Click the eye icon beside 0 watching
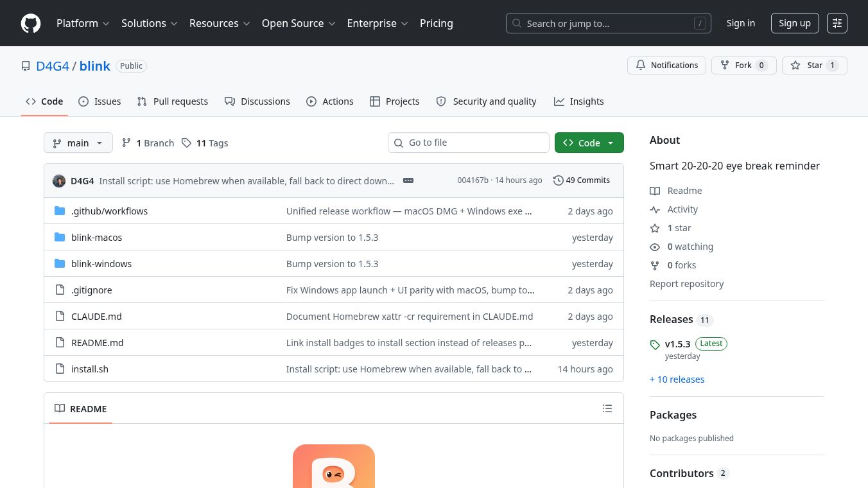 [655, 247]
